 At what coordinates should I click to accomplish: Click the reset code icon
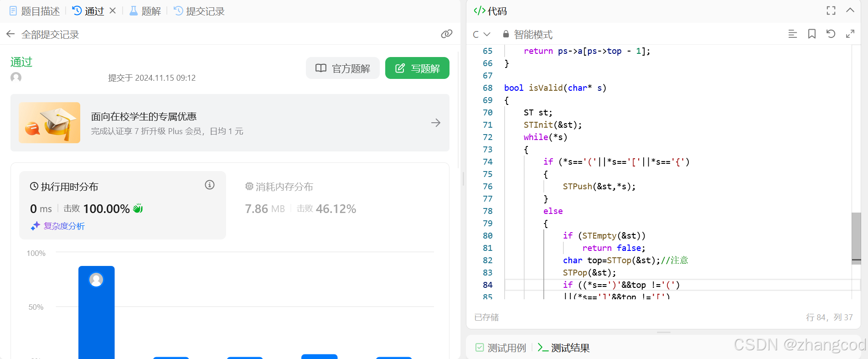tap(831, 34)
